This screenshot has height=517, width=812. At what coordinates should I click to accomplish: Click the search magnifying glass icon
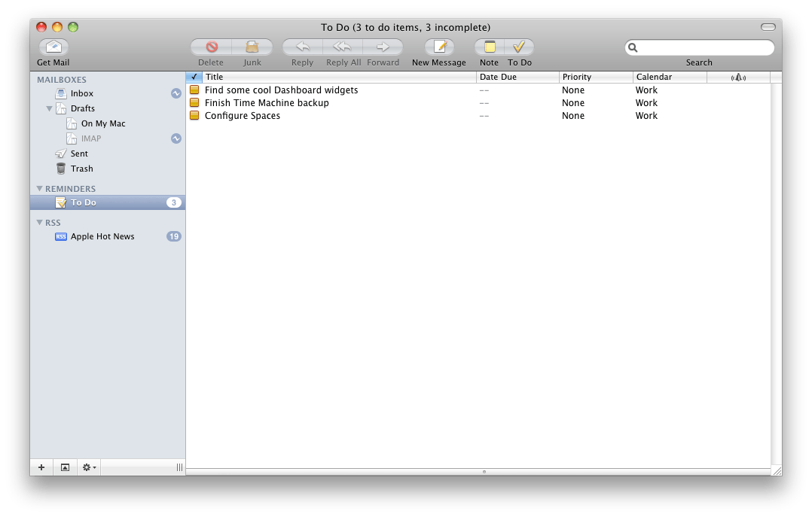[633, 47]
